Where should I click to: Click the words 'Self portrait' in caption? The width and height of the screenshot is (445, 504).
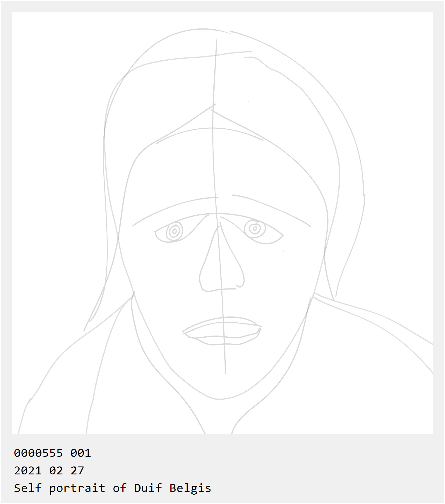tap(59, 488)
